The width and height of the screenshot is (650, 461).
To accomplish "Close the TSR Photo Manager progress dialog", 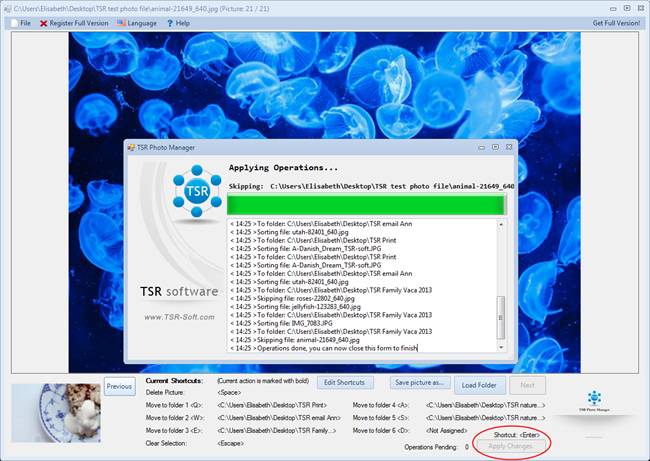I will pyautogui.click(x=508, y=147).
